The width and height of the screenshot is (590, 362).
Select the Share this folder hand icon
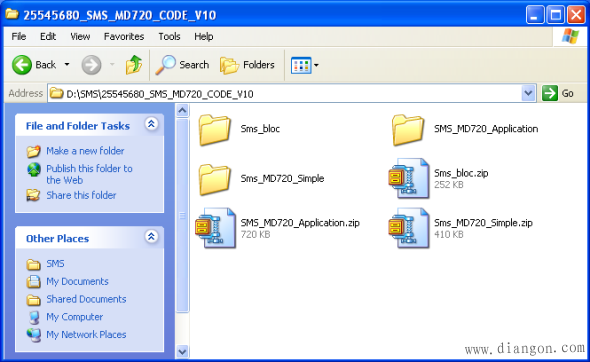tap(33, 195)
